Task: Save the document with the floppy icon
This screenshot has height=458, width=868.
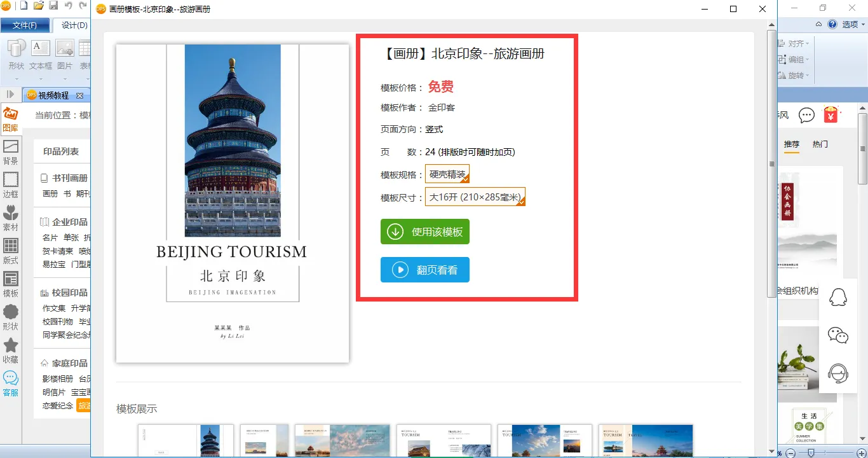Action: [53, 6]
